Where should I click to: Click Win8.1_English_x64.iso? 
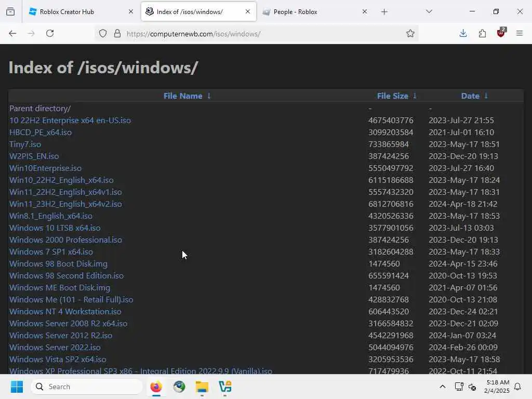click(x=51, y=216)
